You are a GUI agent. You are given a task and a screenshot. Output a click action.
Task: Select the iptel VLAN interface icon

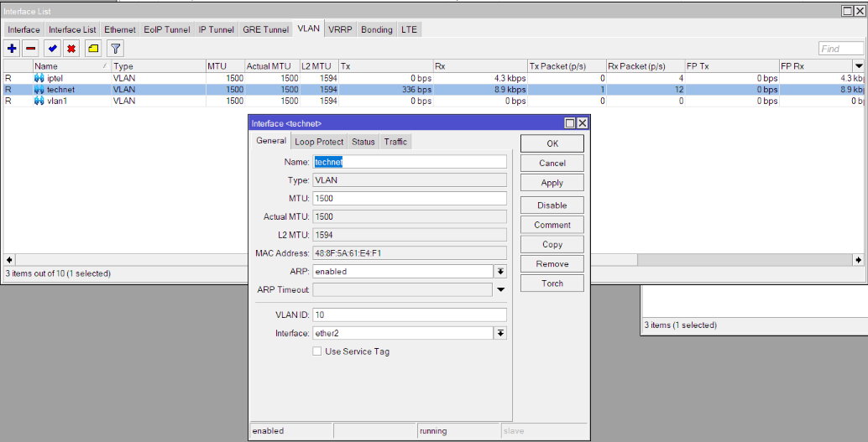(39, 78)
